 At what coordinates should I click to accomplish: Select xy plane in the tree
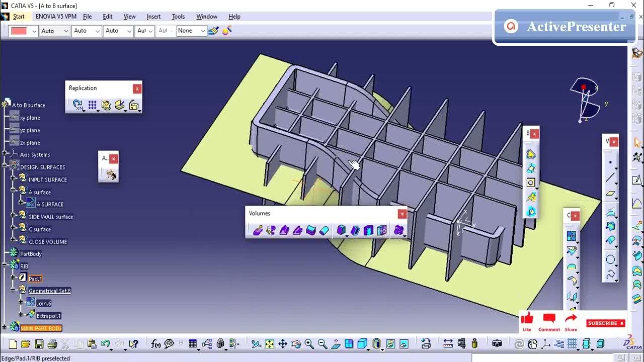30,118
